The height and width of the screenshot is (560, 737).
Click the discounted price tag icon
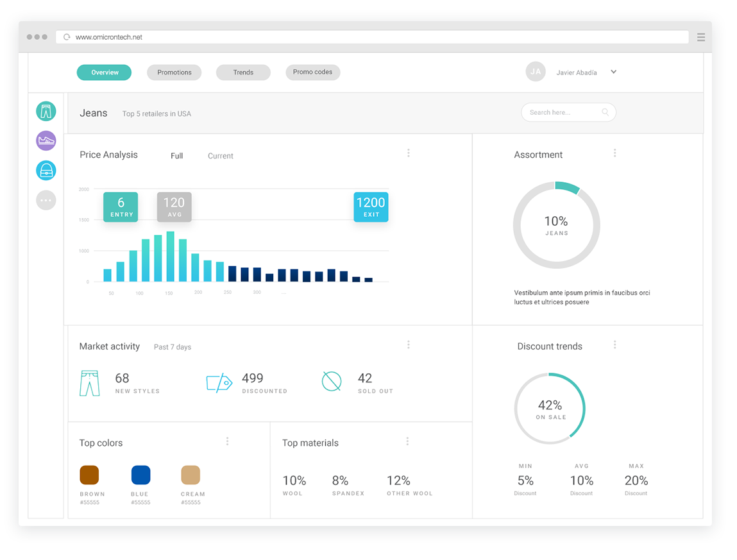(219, 383)
